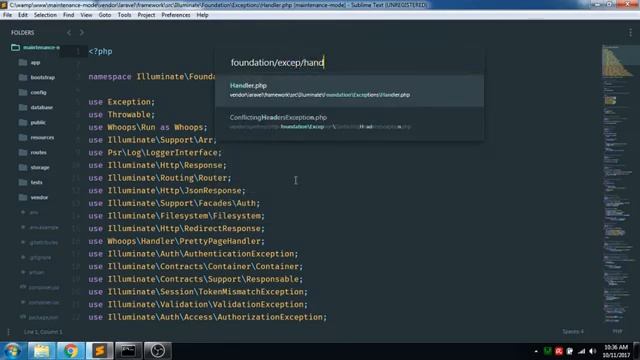The image size is (640, 360).
Task: Open the Project menu
Action: [146, 15]
